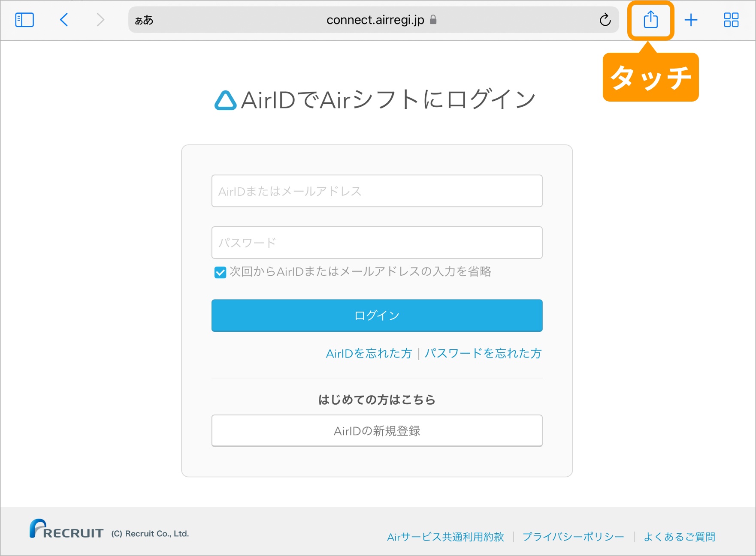Go back to previous page
The image size is (756, 556).
pos(64,20)
